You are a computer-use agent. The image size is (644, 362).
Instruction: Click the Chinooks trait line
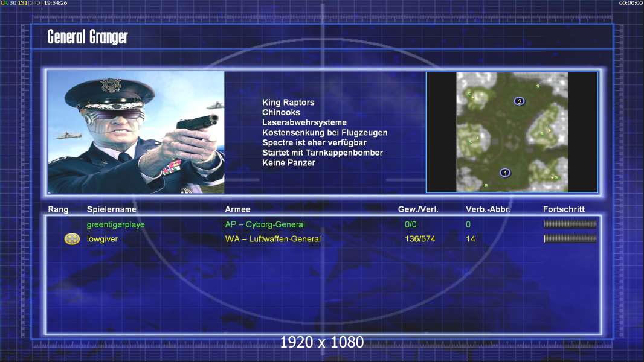pyautogui.click(x=281, y=112)
